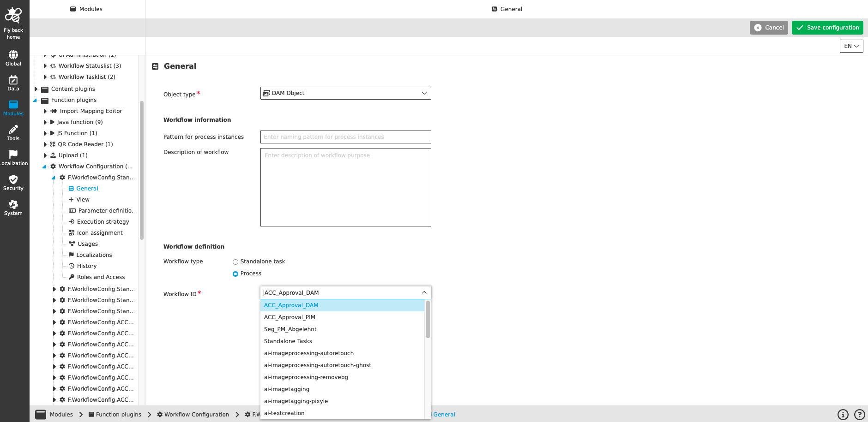Click the Usages icon in tree
The height and width of the screenshot is (422, 868).
[72, 244]
